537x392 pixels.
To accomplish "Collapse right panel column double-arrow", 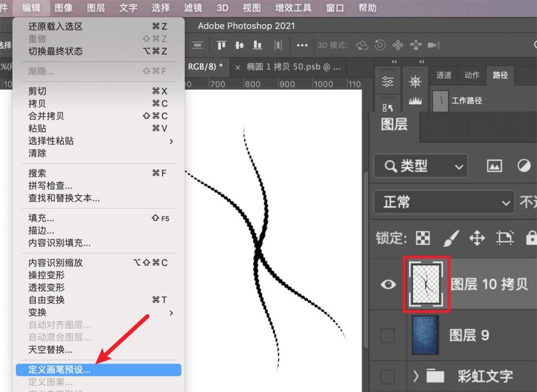I will tap(422, 62).
